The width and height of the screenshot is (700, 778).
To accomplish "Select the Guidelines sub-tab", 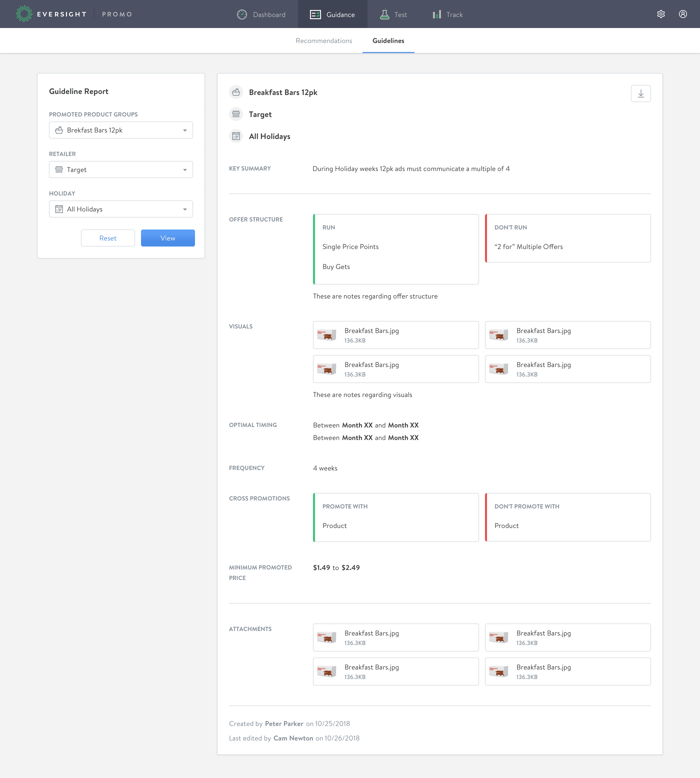I will click(388, 41).
